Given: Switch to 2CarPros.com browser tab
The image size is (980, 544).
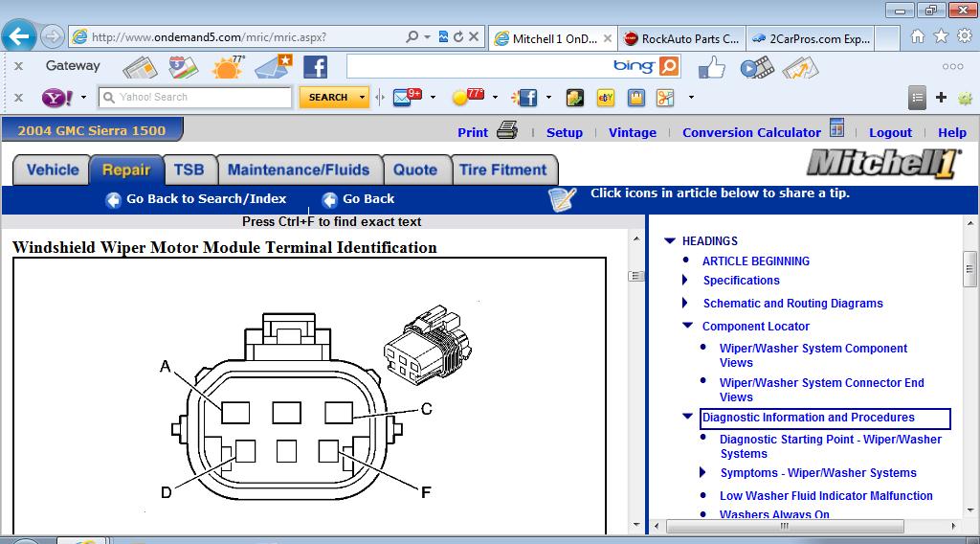Looking at the screenshot, I should [811, 38].
